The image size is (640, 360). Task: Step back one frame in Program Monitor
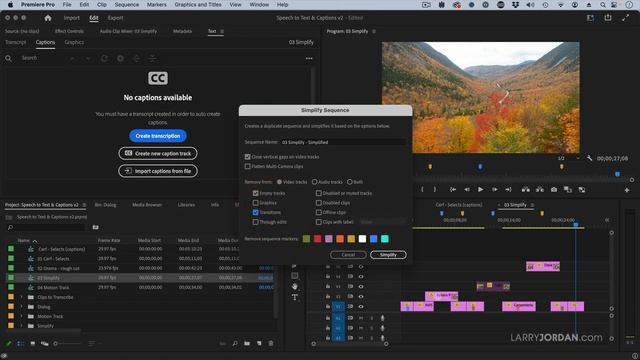467,189
